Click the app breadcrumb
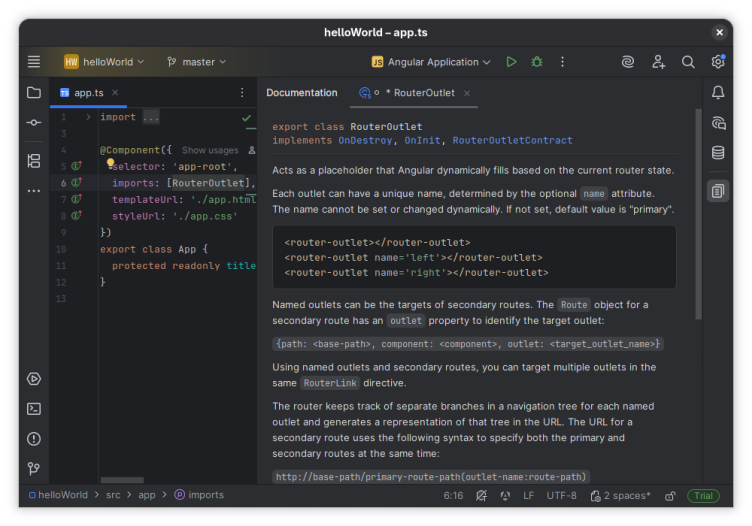The width and height of the screenshot is (752, 526). (x=147, y=495)
